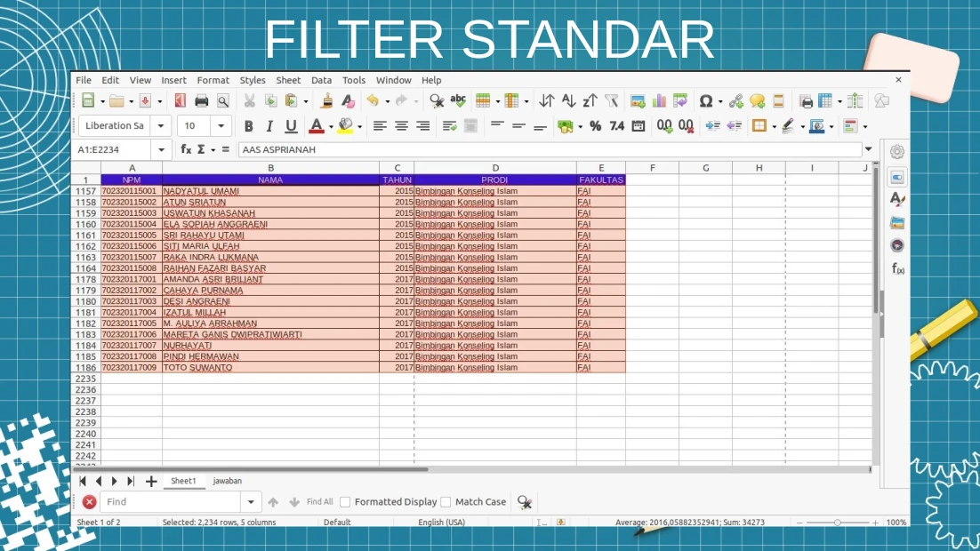Screen dimensions: 980x551
Task: Open the Data menu
Action: [321, 80]
